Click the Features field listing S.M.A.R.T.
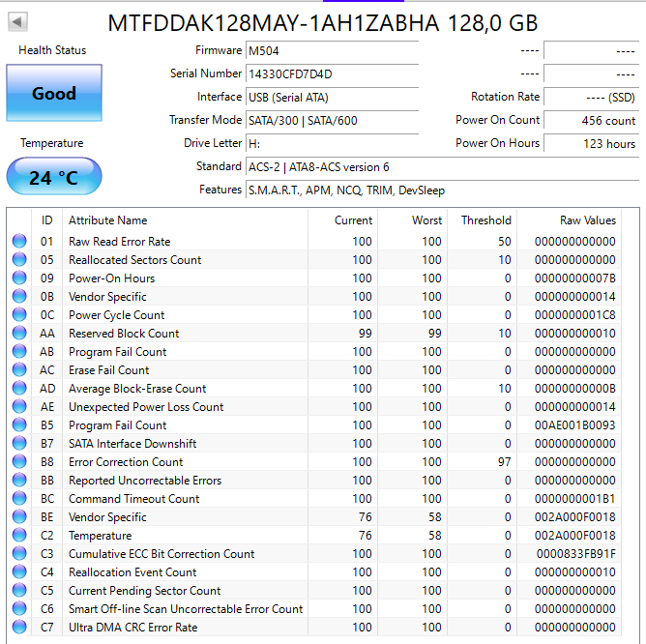Image resolution: width=646 pixels, height=644 pixels. [x=441, y=190]
